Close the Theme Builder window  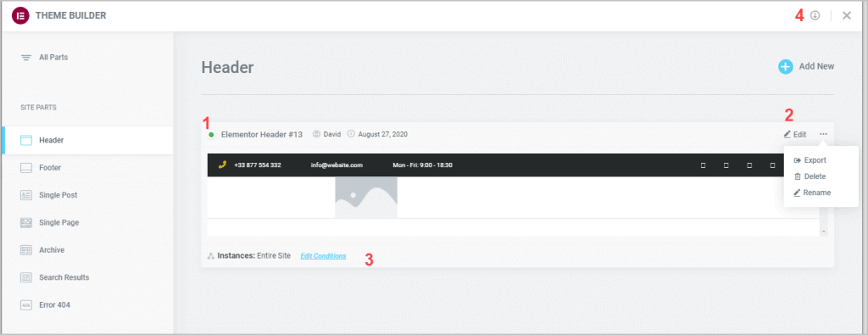(847, 15)
